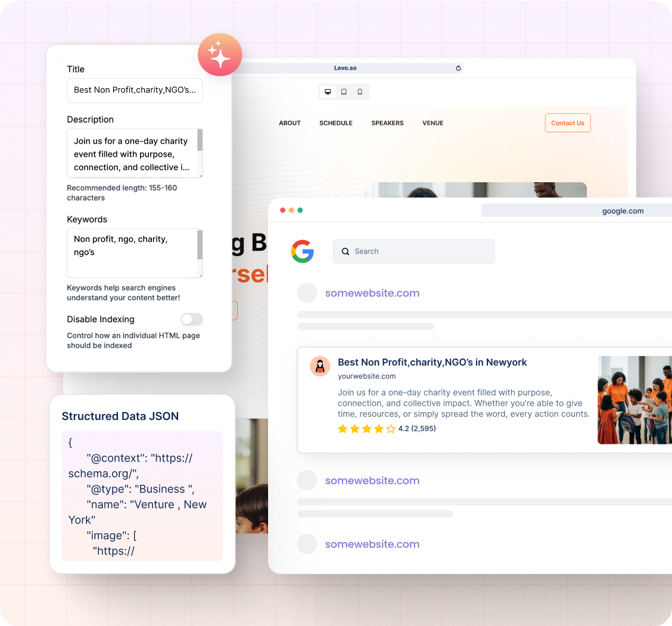This screenshot has width=672, height=626.
Task: Click the charity event result thumbnail
Action: pos(634,400)
